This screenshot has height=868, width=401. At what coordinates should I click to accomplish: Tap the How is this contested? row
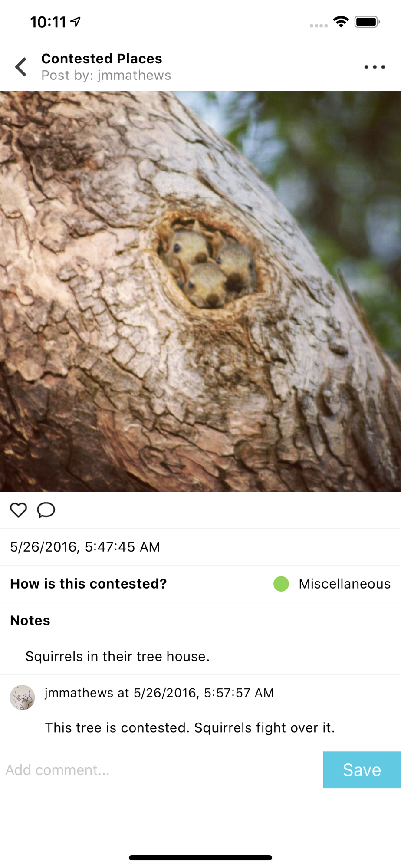click(200, 584)
